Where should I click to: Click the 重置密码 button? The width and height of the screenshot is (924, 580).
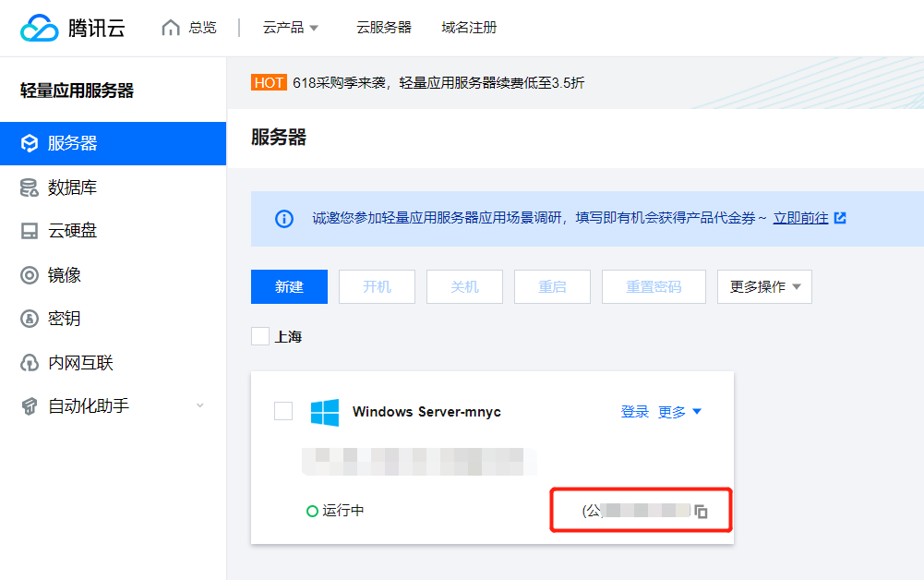654,287
